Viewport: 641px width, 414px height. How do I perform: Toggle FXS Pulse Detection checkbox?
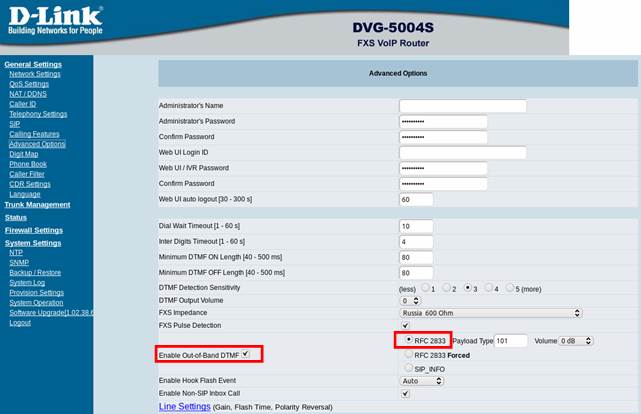pyautogui.click(x=405, y=325)
